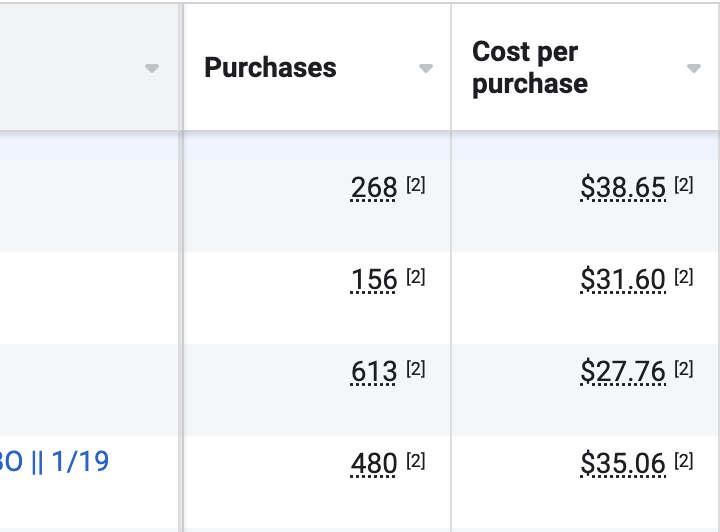Image resolution: width=720 pixels, height=532 pixels.
Task: Click footnote [2] next to $31.60
Action: [684, 277]
